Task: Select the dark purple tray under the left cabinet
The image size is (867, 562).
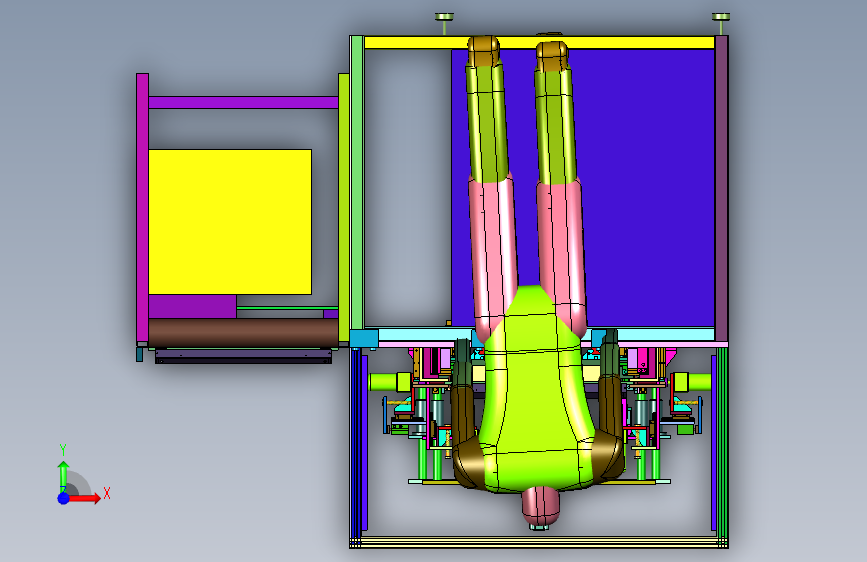Action: (x=243, y=356)
